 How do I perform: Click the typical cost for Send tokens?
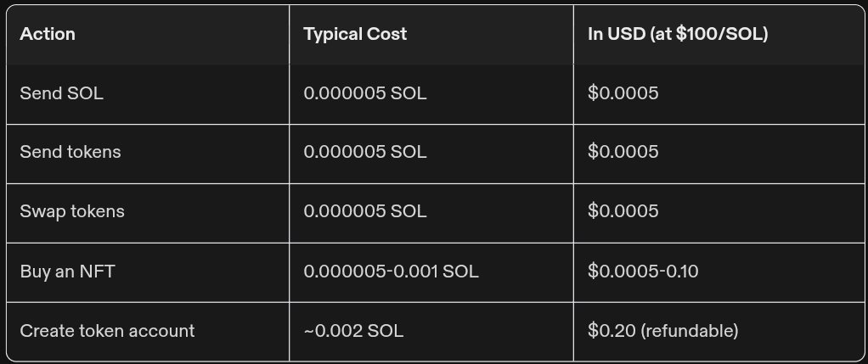(x=365, y=152)
